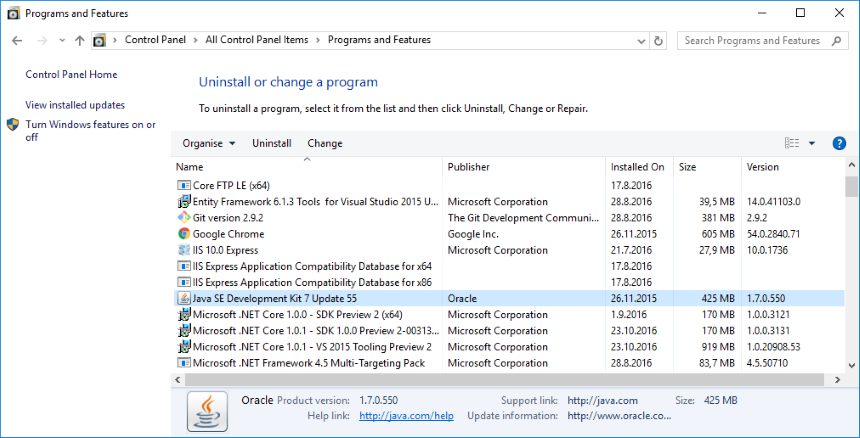
Task: Click All Control Panel Items breadcrumb
Action: (x=257, y=40)
